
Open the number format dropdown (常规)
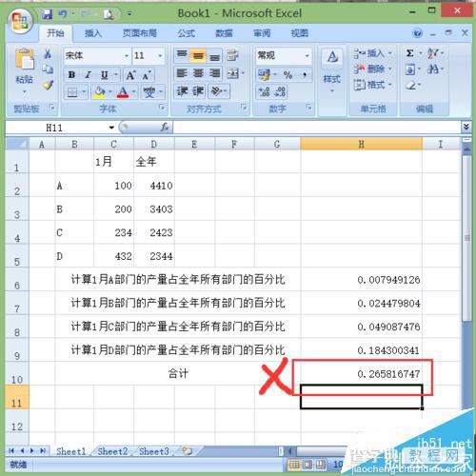pos(307,56)
